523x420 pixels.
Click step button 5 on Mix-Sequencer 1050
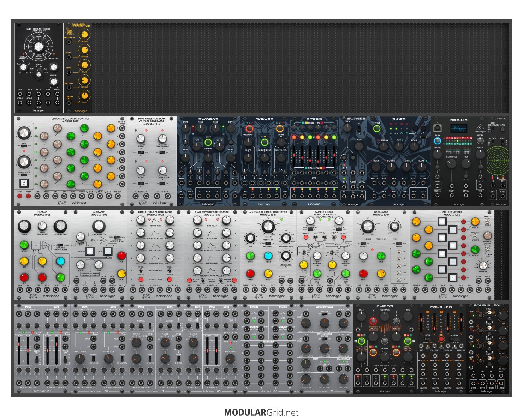point(441,253)
